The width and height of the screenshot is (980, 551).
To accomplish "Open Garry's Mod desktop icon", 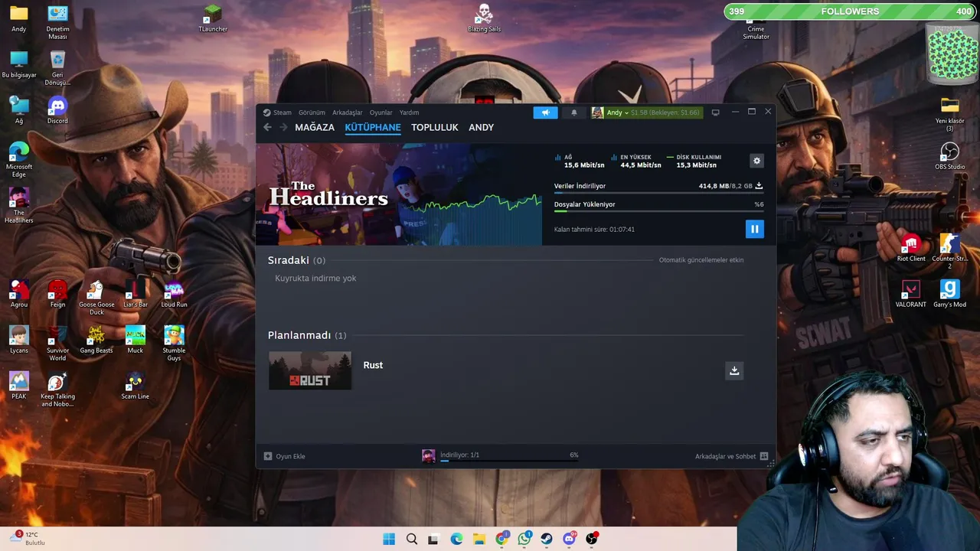I will coord(949,293).
